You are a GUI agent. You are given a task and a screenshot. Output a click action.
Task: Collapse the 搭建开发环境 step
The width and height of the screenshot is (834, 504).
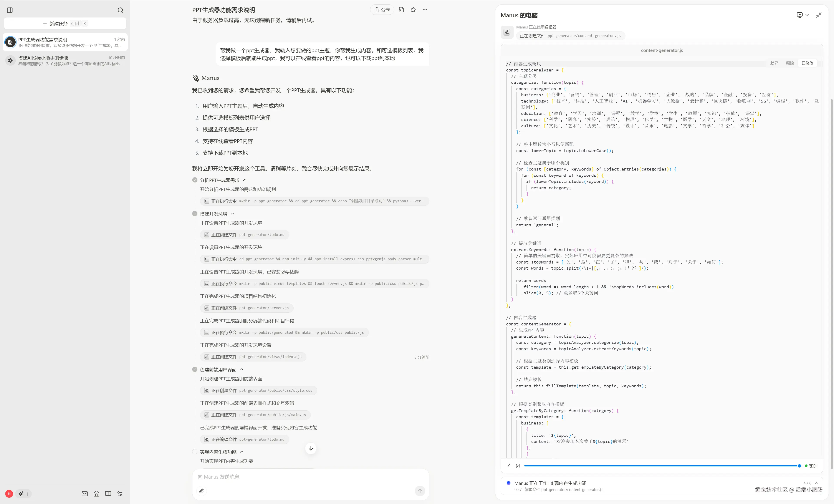click(x=233, y=214)
